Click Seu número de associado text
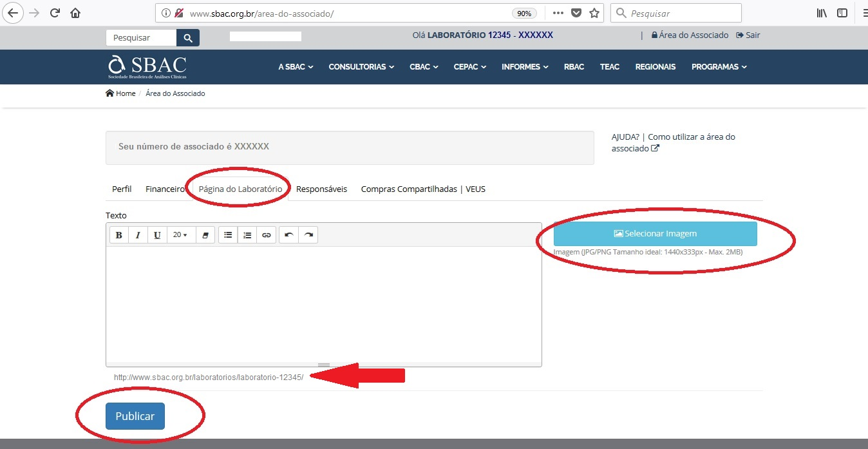The height and width of the screenshot is (449, 868). (194, 146)
